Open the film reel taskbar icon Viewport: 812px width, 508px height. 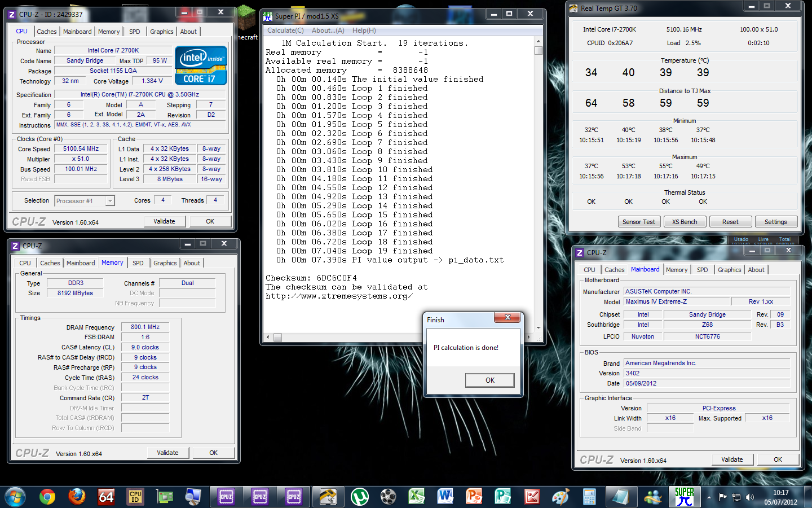coord(388,497)
